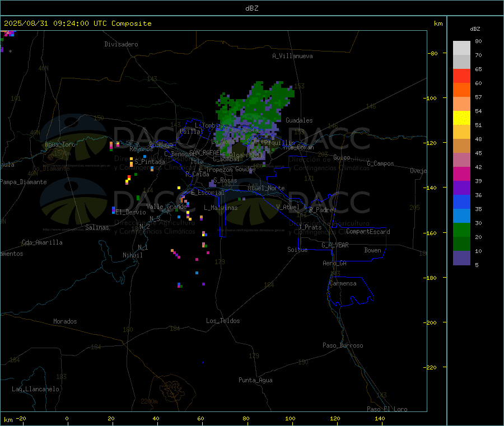Click the Bowen location label
504x426 pixels.
click(373, 250)
